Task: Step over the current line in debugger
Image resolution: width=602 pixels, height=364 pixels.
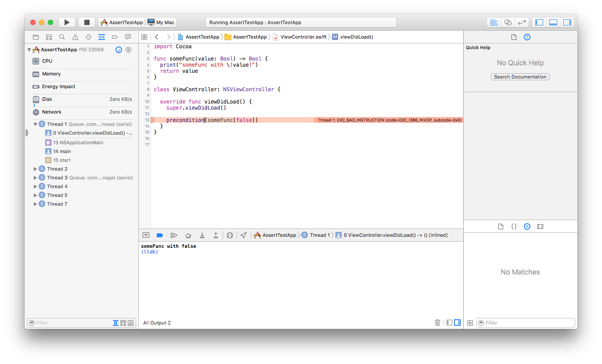Action: (x=188, y=235)
